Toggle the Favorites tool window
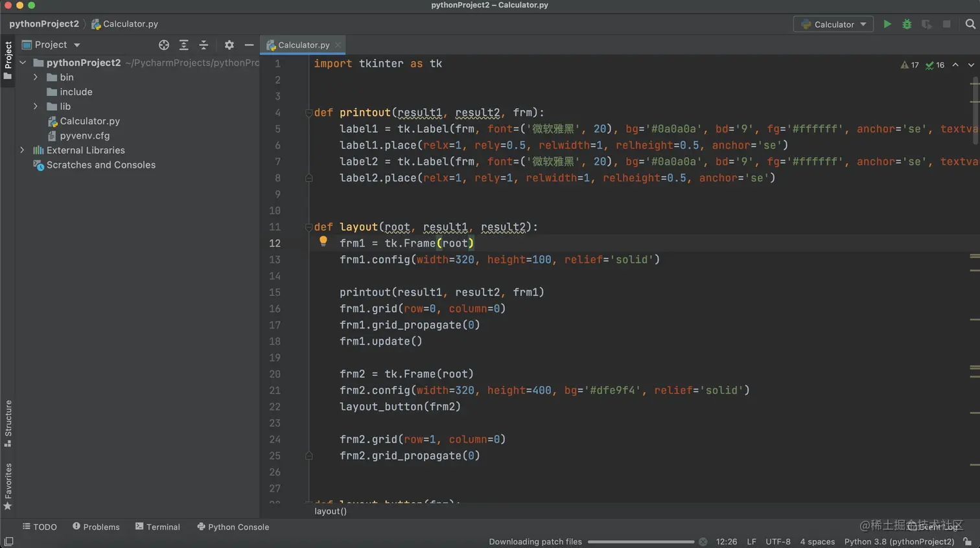Viewport: 980px width, 548px height. coord(8,486)
